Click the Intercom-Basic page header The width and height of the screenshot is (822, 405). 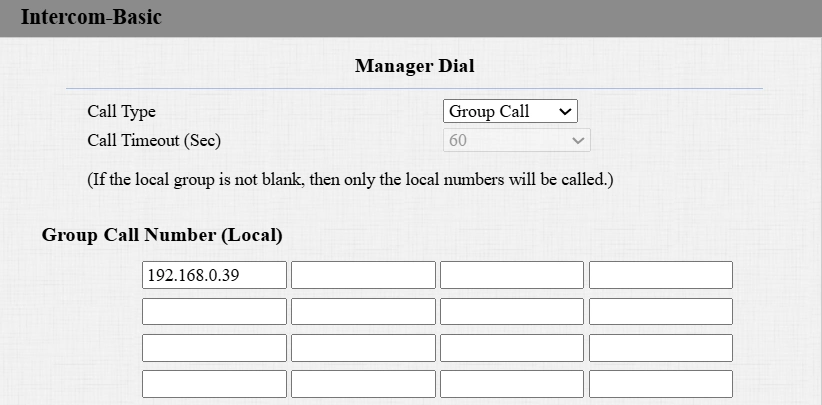(91, 18)
